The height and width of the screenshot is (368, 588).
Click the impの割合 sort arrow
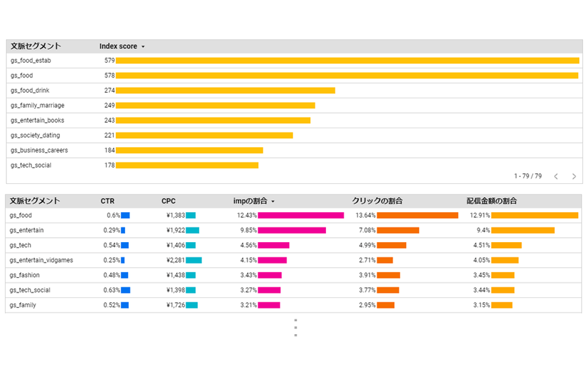[273, 202]
